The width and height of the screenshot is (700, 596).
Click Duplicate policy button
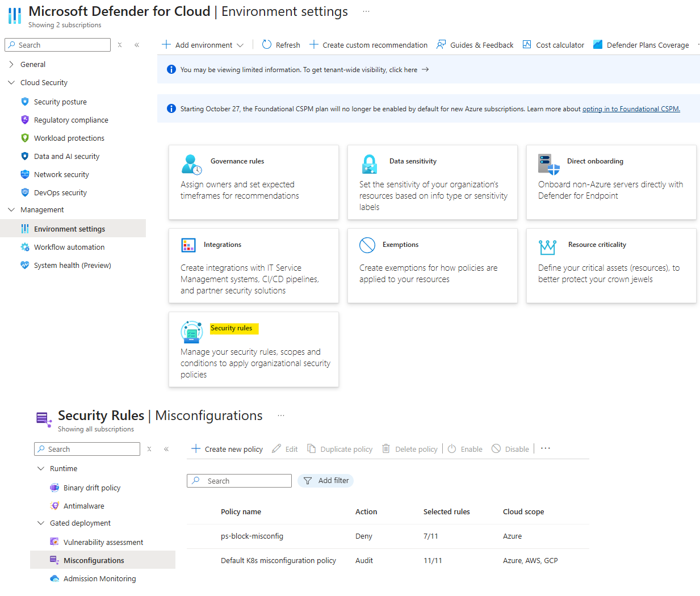coord(339,449)
